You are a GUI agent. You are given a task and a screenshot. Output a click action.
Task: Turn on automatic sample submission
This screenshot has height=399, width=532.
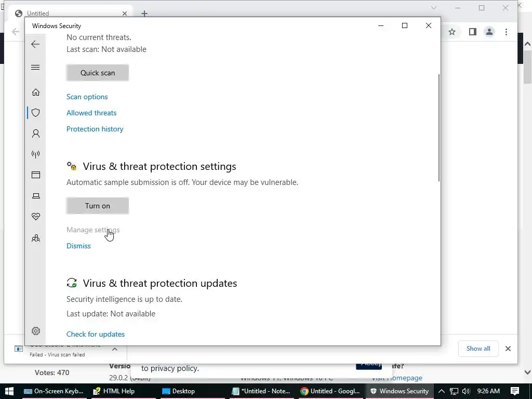coord(97,206)
